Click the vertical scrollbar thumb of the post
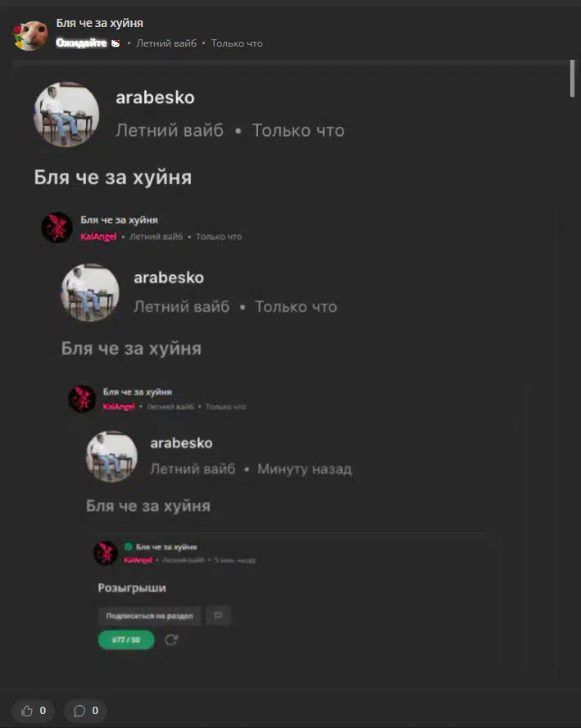This screenshot has width=581, height=728. (572, 79)
